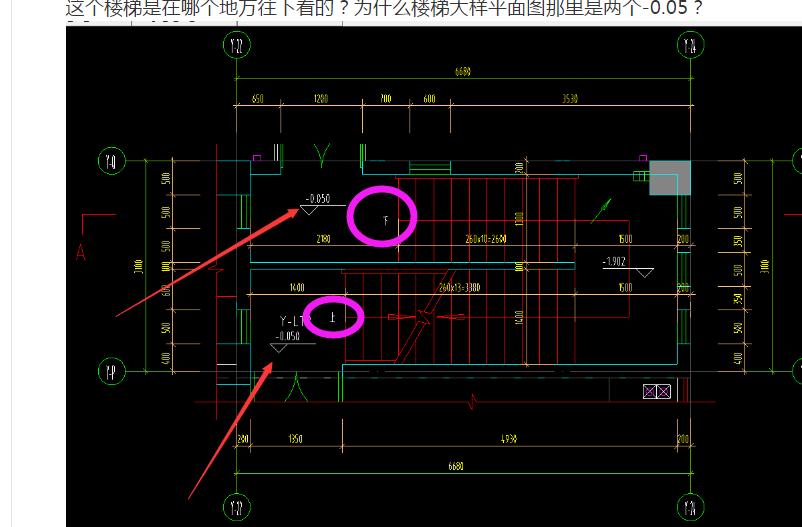Click the lower -0.050 elevation label

[288, 336]
